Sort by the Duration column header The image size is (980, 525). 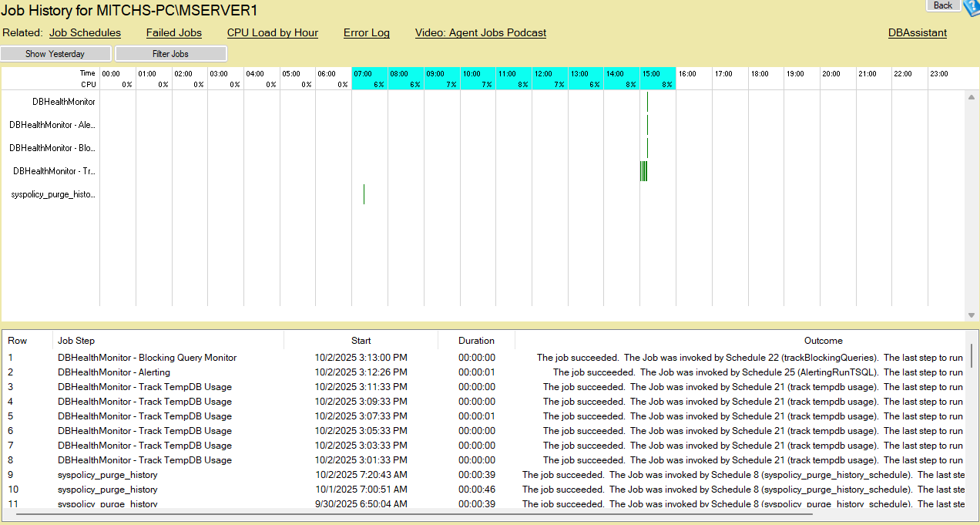[x=476, y=340]
